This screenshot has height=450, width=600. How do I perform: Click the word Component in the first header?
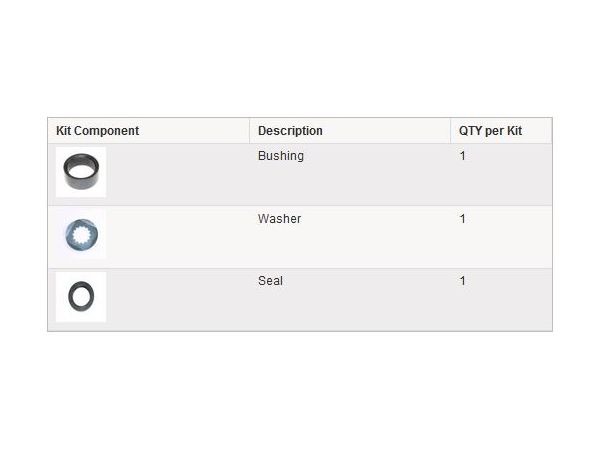108,131
